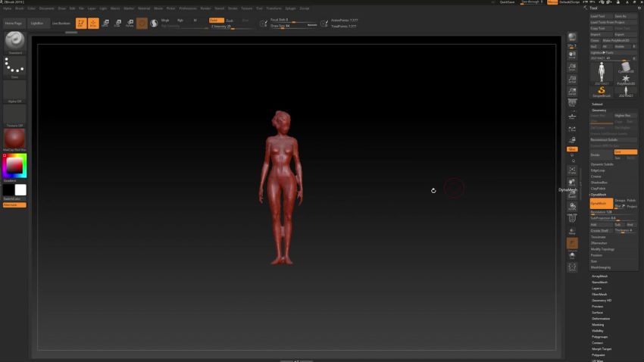
Task: Select the Cylinder3D tool icon
Action: (626, 67)
